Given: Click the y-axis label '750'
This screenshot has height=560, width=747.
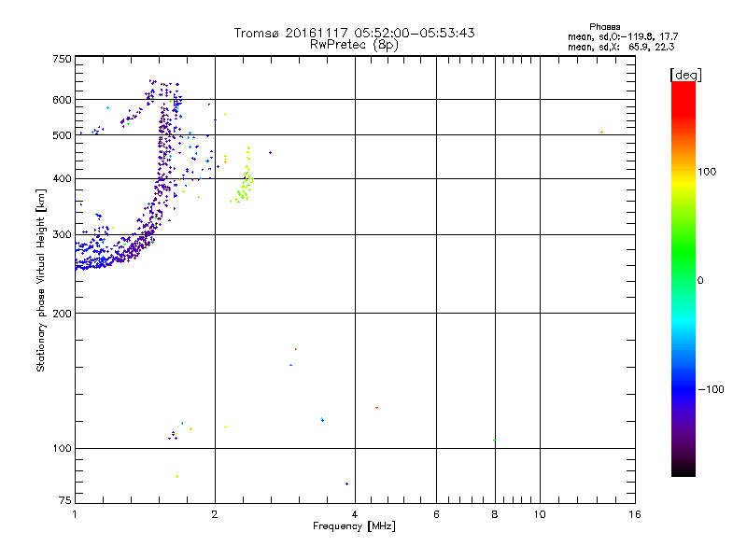Looking at the screenshot, I should pos(62,59).
